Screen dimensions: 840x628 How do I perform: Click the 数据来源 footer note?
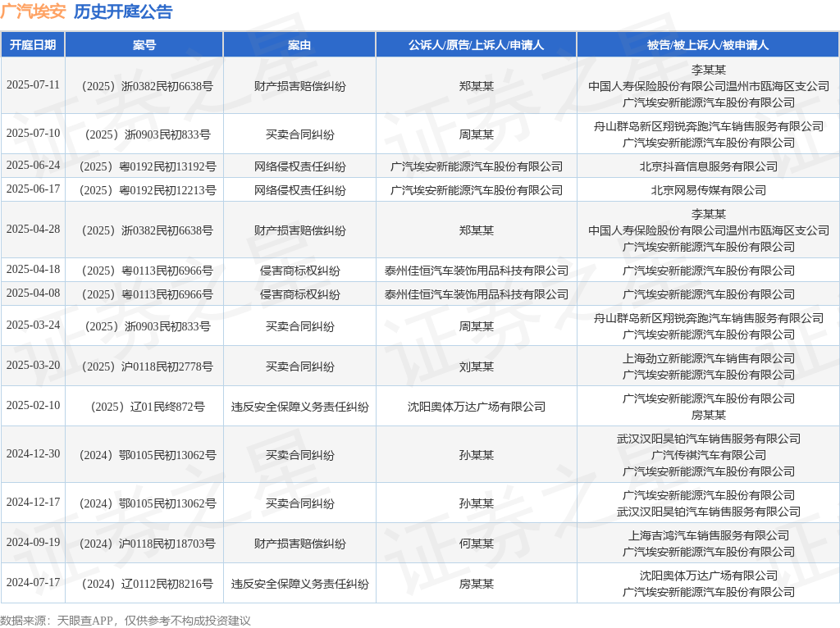[x=126, y=621]
